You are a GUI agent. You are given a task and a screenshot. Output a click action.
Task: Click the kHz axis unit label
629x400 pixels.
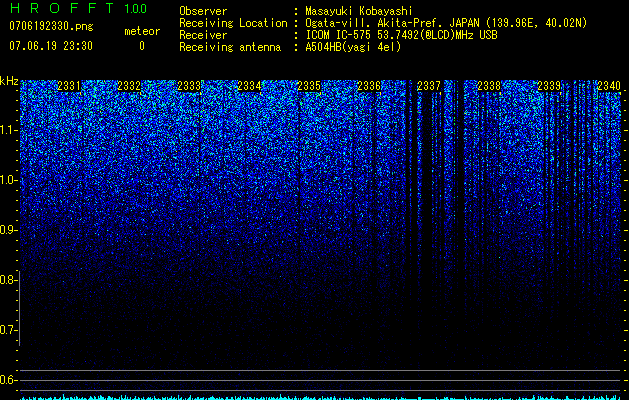pyautogui.click(x=9, y=81)
